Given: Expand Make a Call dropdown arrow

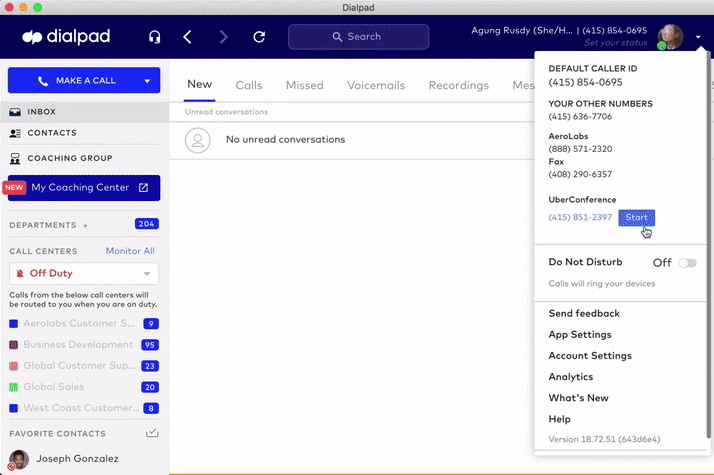Looking at the screenshot, I should [x=147, y=81].
